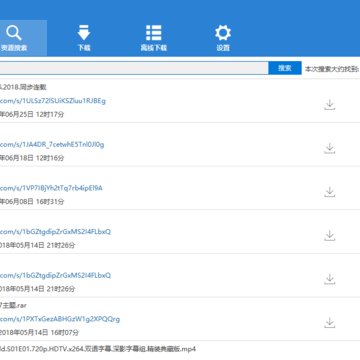Open link ending 1PXTxGezABHGzW1g2XPQQrg
360x360 pixels.
point(60,319)
